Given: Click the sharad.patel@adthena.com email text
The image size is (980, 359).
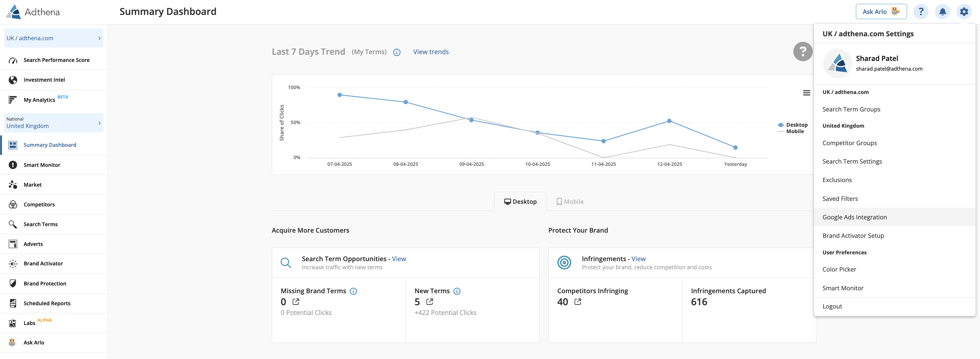Looking at the screenshot, I should 889,69.
